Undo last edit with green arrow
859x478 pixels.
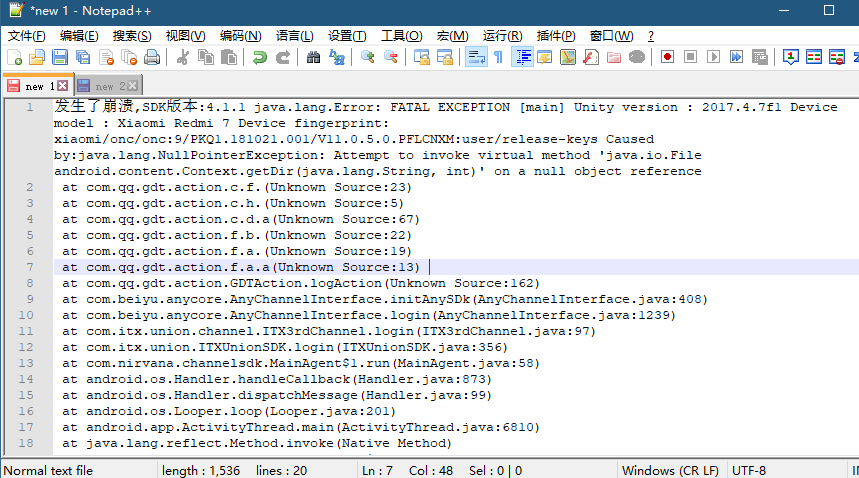[x=260, y=57]
